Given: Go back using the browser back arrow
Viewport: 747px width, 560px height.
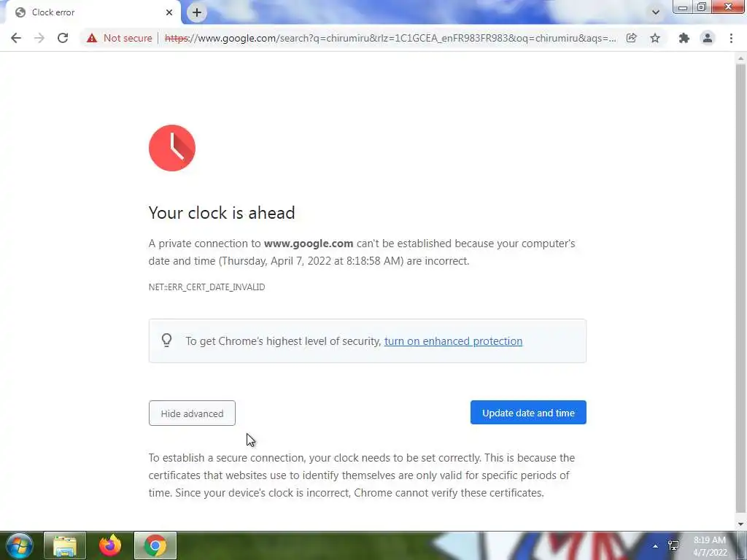Looking at the screenshot, I should click(16, 38).
